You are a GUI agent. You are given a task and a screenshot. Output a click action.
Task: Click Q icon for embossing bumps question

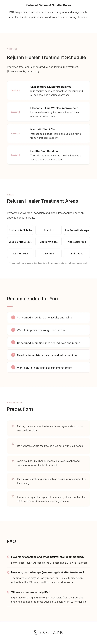tap(8, 572)
